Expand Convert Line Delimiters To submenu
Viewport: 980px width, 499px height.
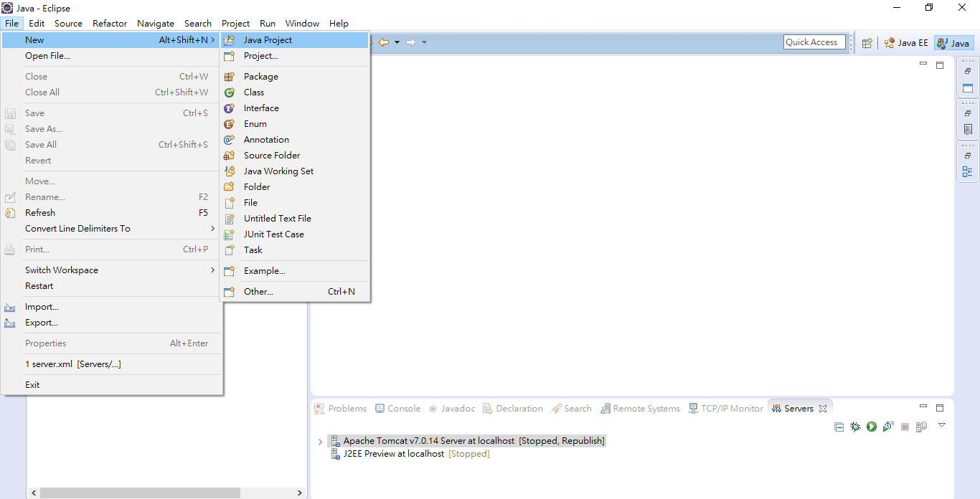(213, 229)
